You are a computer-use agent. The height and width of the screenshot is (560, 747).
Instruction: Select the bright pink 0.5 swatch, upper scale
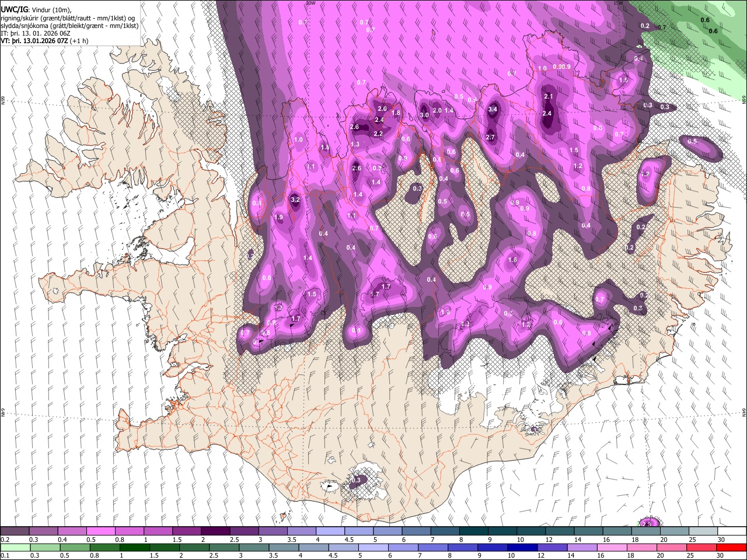[100, 531]
